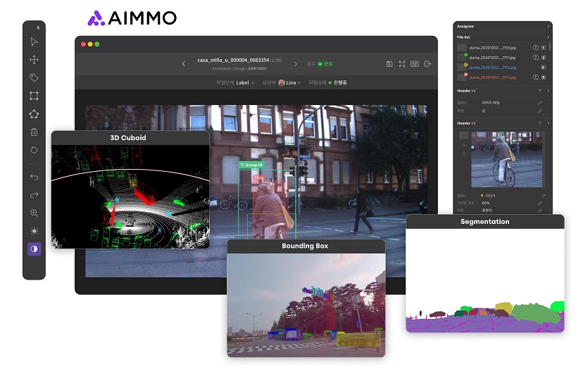Collapse the left tool sidebar
The width and height of the screenshot is (588, 376).
(x=38, y=27)
